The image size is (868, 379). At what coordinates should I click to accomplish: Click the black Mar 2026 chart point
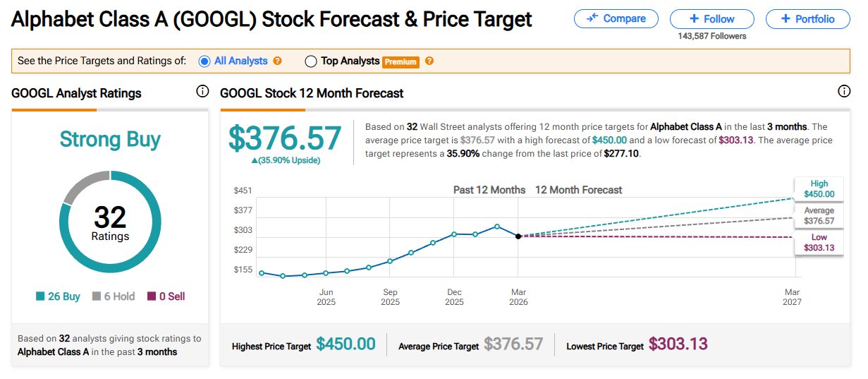(518, 236)
